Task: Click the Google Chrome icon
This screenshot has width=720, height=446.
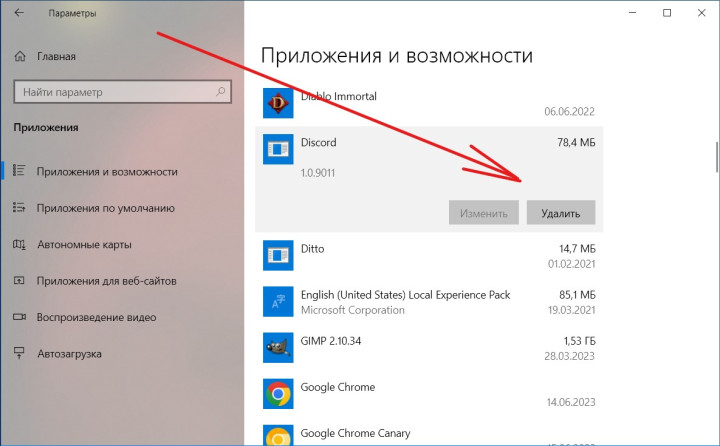Action: (277, 394)
